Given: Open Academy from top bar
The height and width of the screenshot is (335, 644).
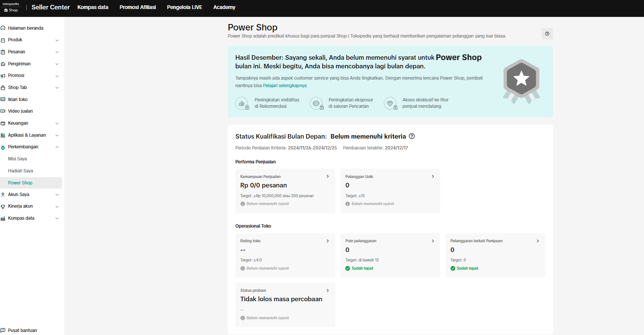Looking at the screenshot, I should (224, 7).
